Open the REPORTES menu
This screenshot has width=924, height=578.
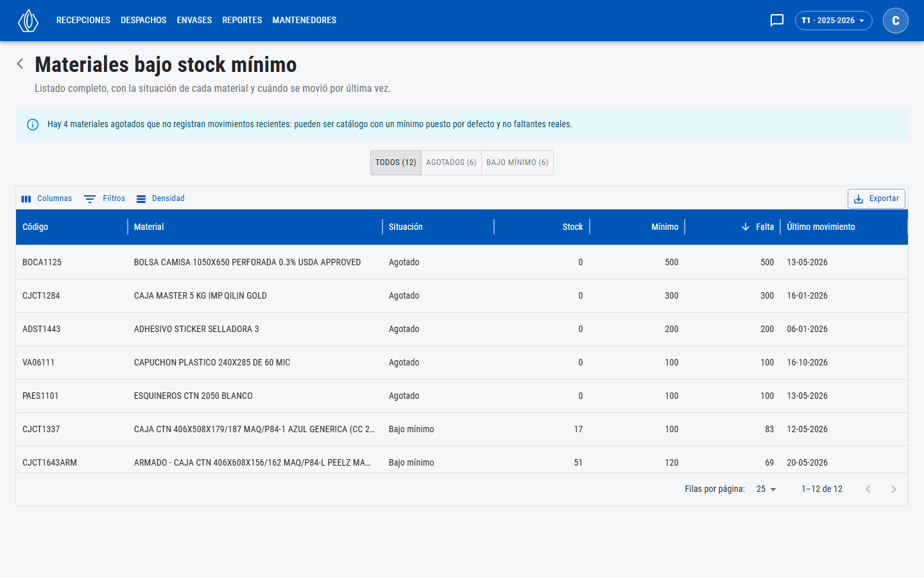(242, 21)
